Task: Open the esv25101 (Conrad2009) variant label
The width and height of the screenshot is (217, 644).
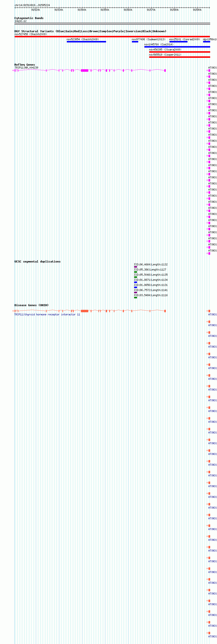Action: tap(185, 39)
